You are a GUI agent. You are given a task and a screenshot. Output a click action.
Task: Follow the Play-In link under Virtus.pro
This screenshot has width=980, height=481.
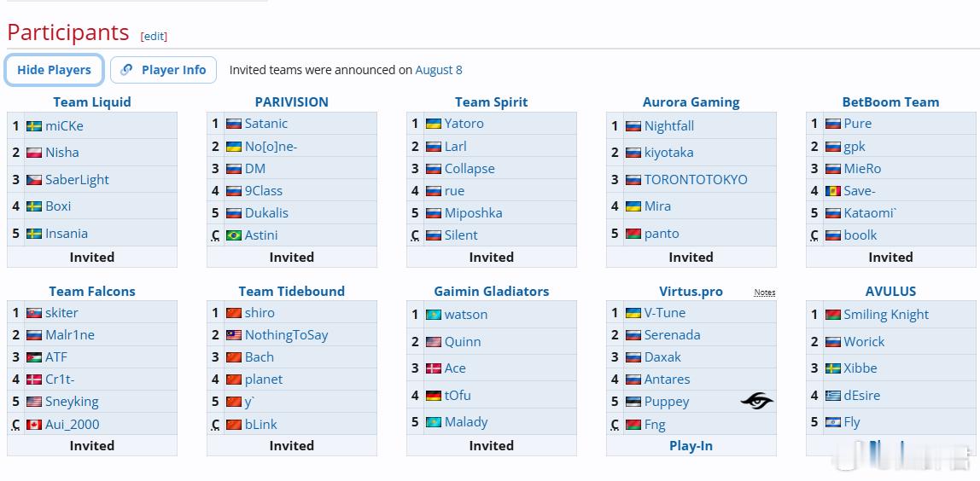[691, 446]
